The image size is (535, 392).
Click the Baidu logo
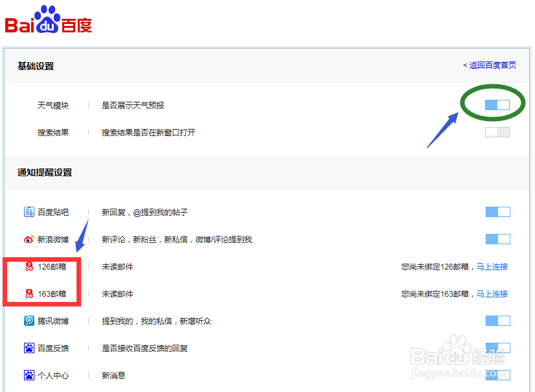click(47, 19)
